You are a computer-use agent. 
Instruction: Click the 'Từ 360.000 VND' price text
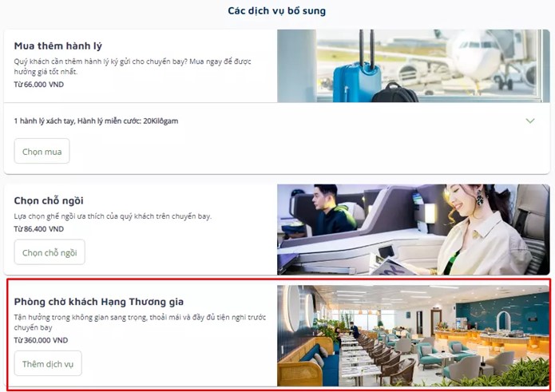coord(41,340)
